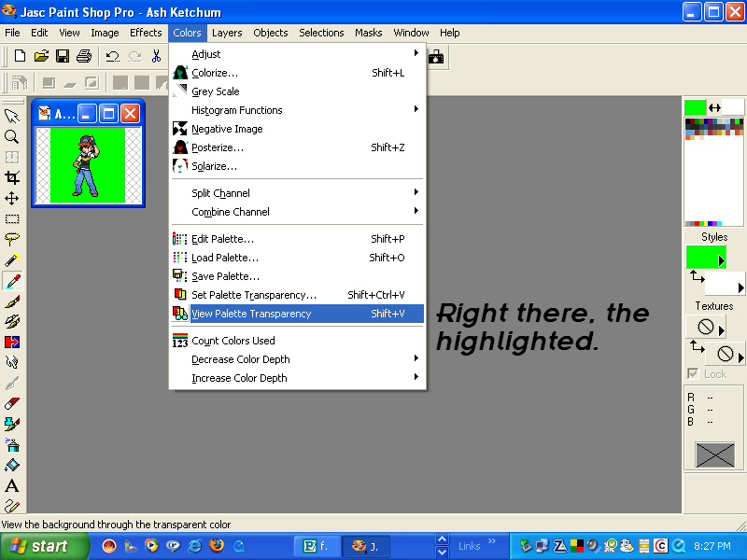Image resolution: width=747 pixels, height=560 pixels.
Task: Click the Internet Explorer quick launch icon
Action: coord(195,546)
